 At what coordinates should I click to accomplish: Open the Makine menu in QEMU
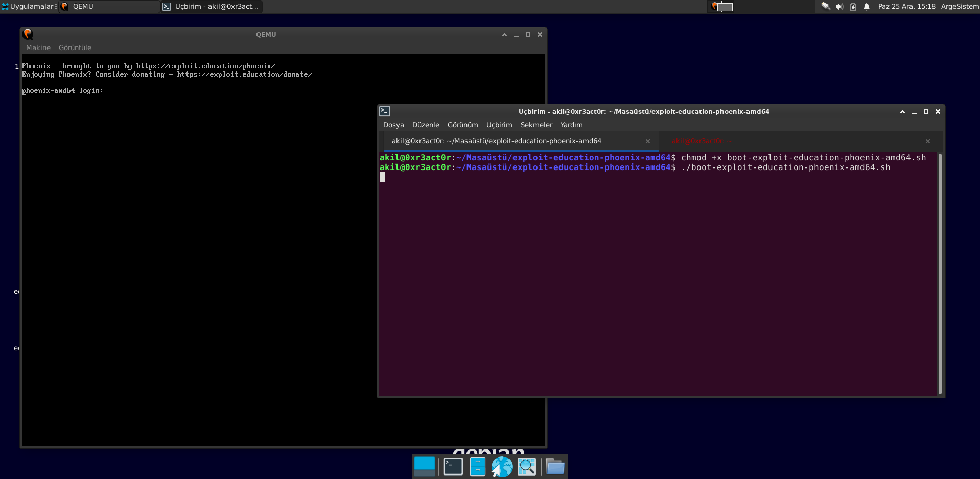[x=38, y=47]
